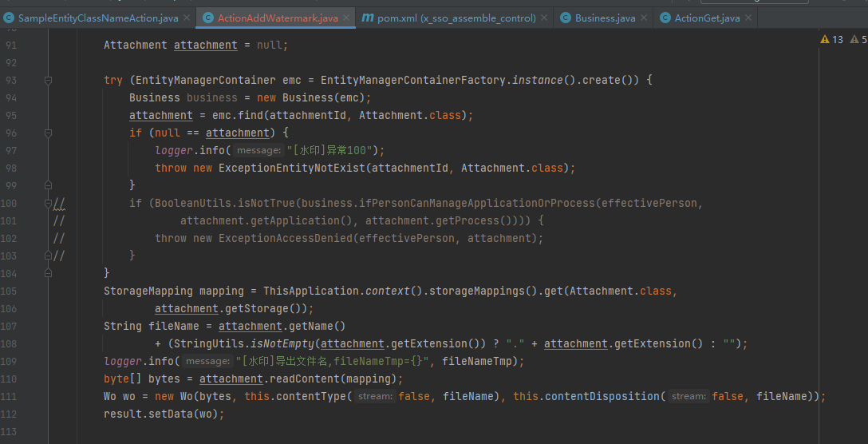Close the SampleEntityClassNameAction.java tab

click(187, 18)
